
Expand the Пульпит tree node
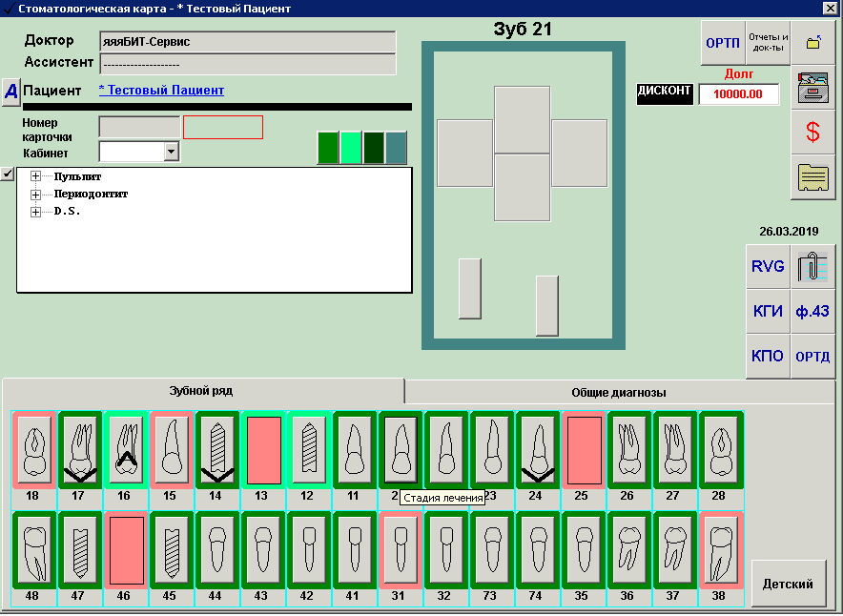pyautogui.click(x=36, y=176)
